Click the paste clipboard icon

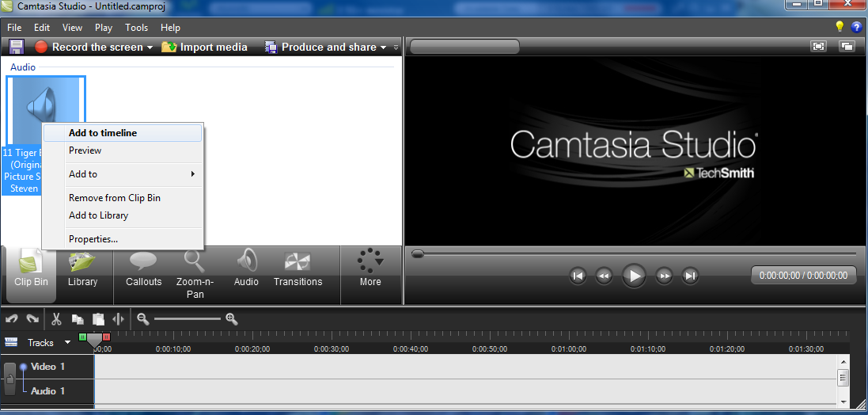pos(98,319)
